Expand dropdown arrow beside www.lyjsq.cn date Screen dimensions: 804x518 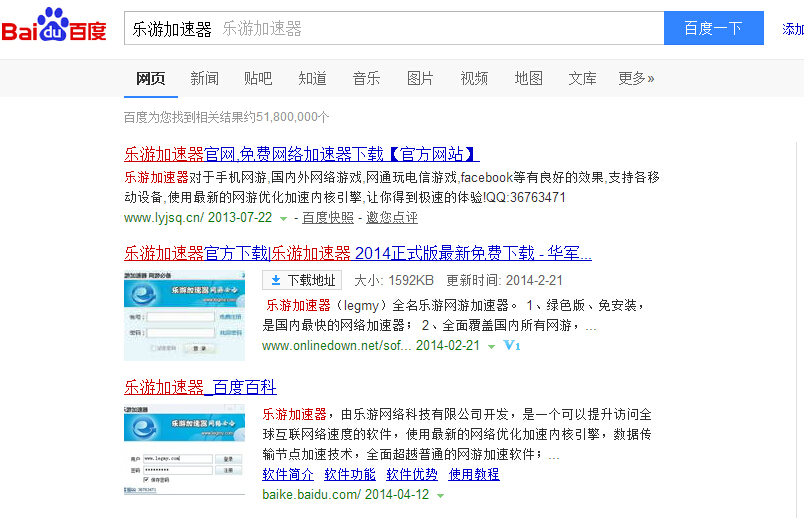[x=283, y=218]
